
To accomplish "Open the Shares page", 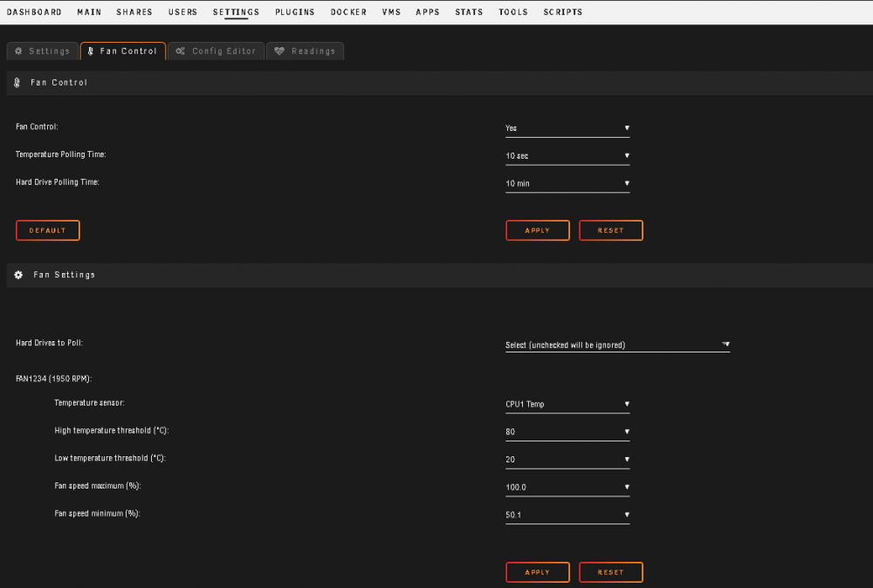I will pos(134,11).
